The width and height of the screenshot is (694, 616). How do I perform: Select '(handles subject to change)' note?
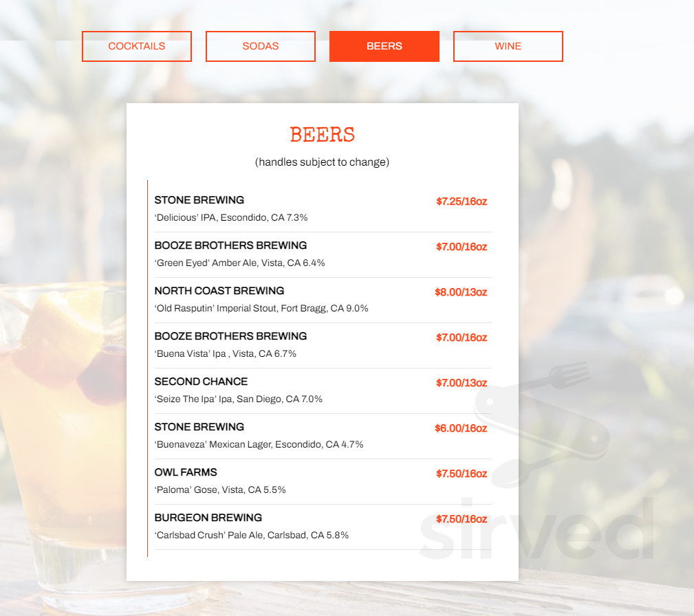point(322,162)
